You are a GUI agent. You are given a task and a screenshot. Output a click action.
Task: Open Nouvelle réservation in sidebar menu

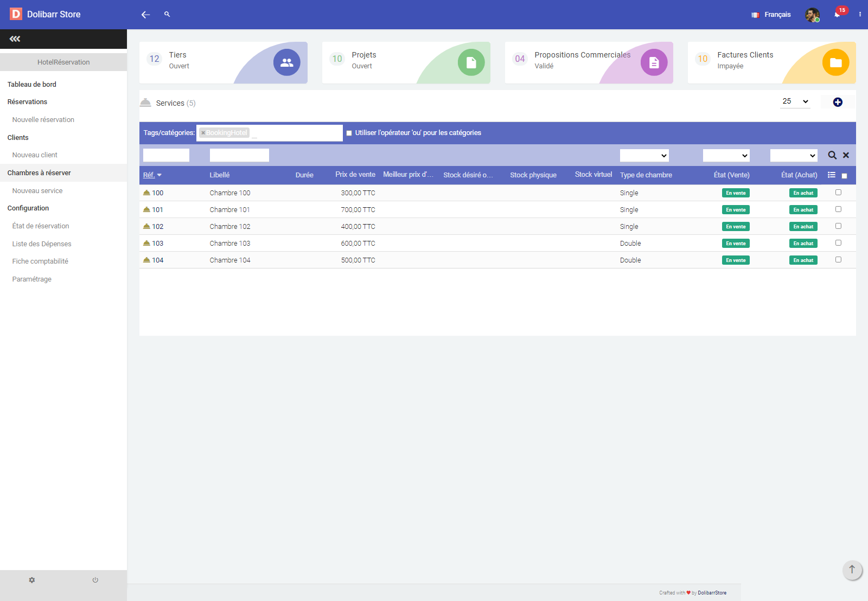[43, 120]
